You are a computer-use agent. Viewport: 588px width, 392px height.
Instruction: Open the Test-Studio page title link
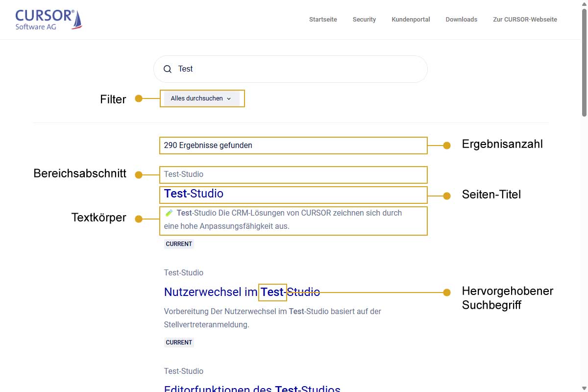[194, 194]
